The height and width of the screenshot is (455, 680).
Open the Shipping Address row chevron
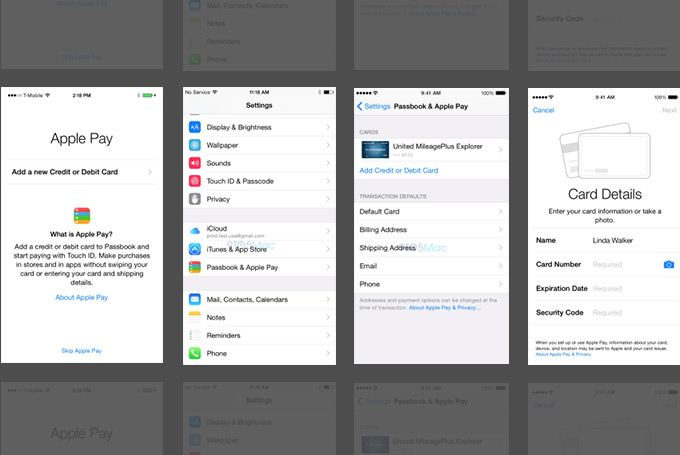coord(500,248)
